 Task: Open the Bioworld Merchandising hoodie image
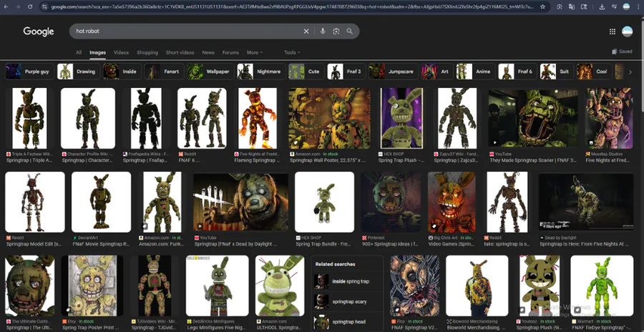[477, 286]
